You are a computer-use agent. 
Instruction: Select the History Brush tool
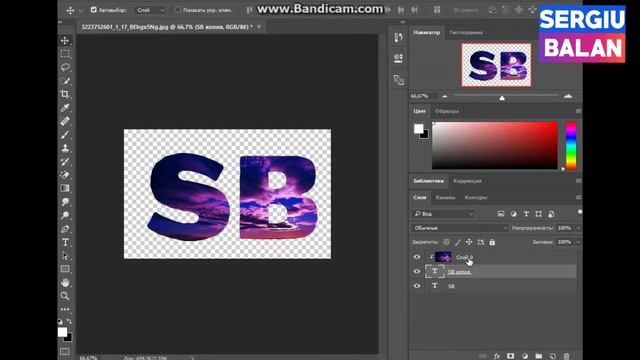click(x=65, y=161)
